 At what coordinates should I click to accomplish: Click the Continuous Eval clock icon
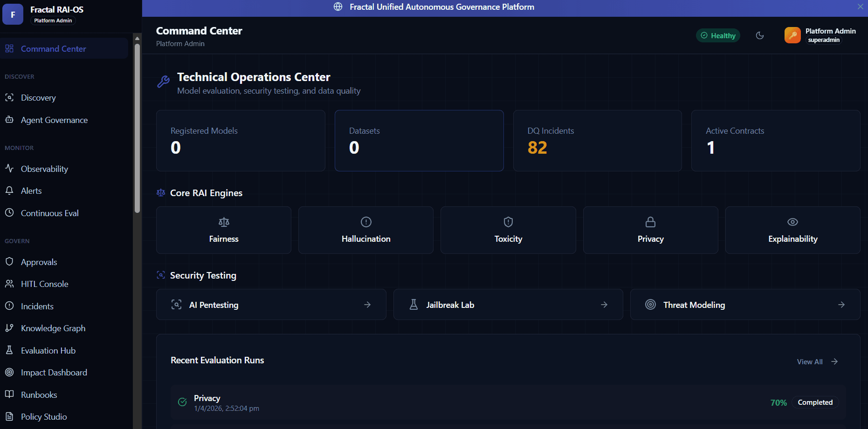coord(9,212)
